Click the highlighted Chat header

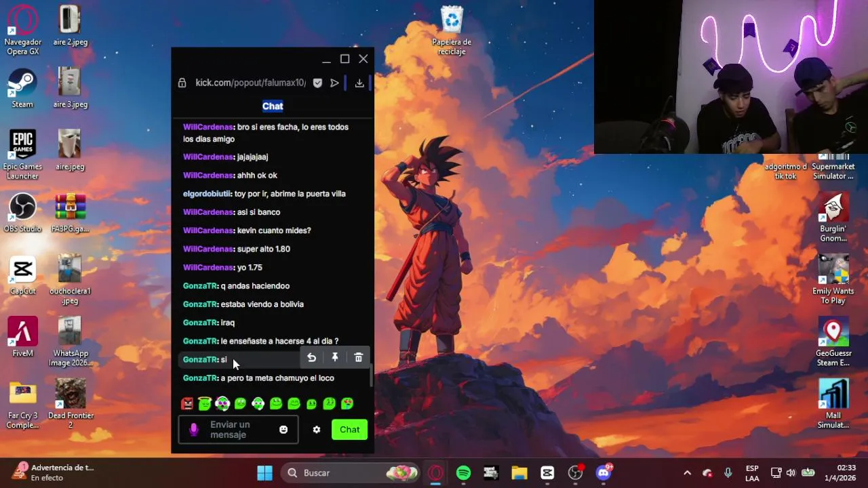[x=273, y=106]
